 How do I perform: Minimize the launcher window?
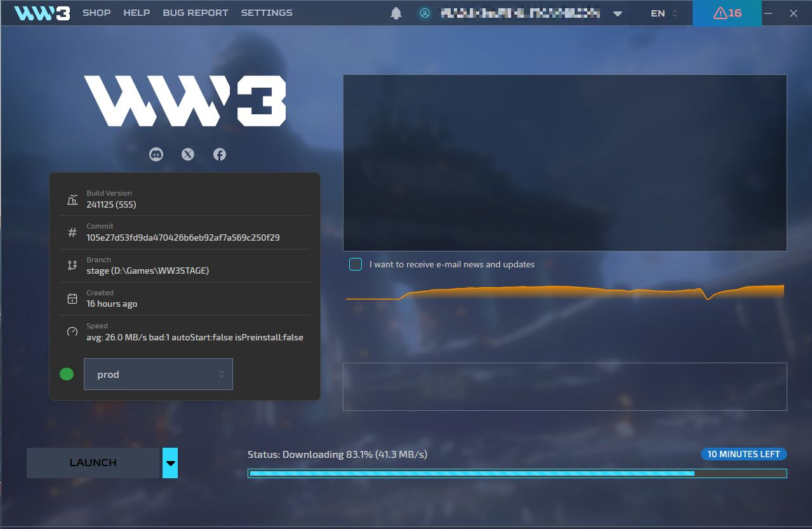click(x=769, y=13)
